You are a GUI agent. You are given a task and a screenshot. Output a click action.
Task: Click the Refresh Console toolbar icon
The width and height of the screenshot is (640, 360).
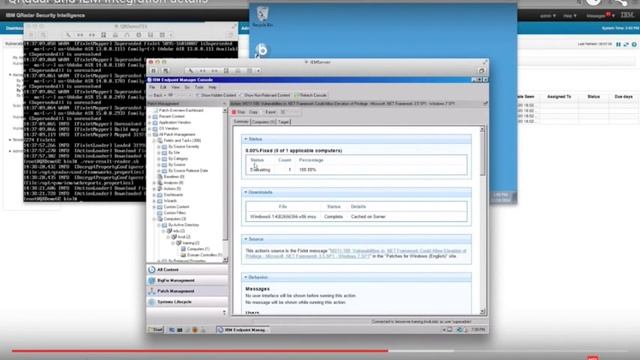pyautogui.click(x=297, y=95)
